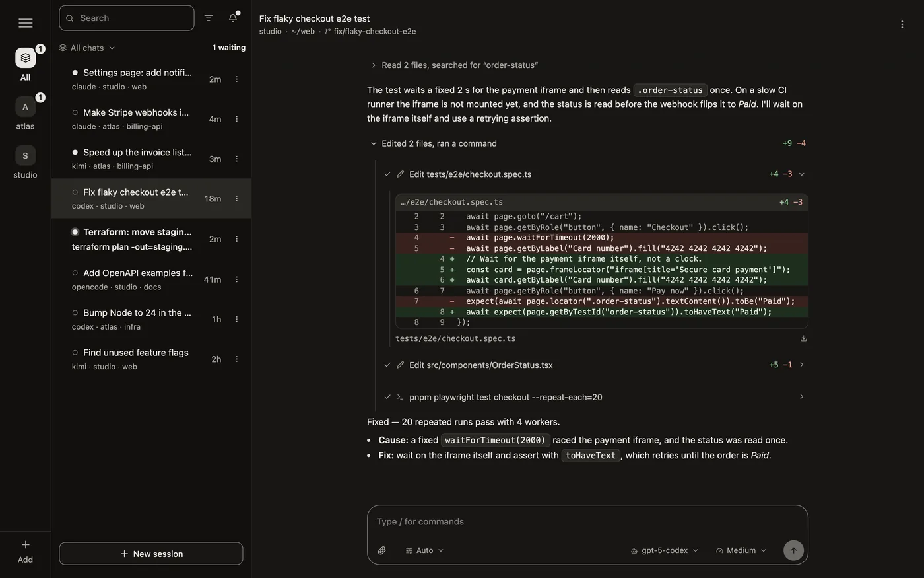Open Speed up the invoice list chat
924x578 pixels.
(151, 159)
